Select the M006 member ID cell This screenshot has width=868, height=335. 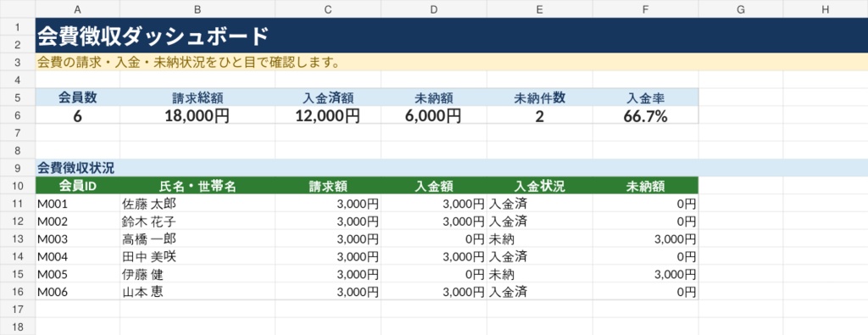click(77, 291)
